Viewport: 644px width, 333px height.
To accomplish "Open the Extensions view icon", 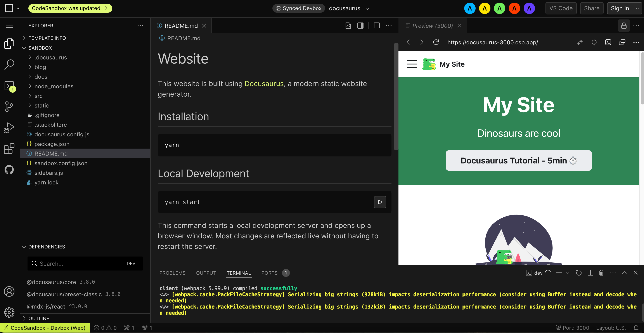I will pos(9,149).
